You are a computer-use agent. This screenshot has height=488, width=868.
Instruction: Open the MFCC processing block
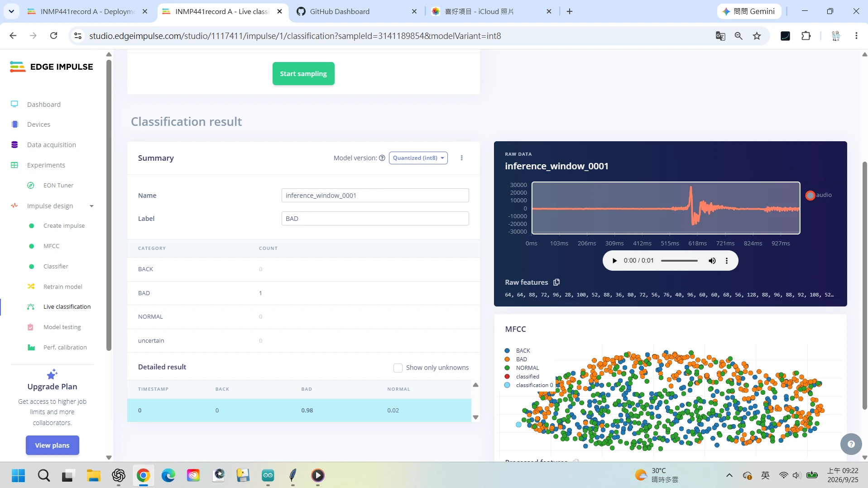tap(51, 246)
